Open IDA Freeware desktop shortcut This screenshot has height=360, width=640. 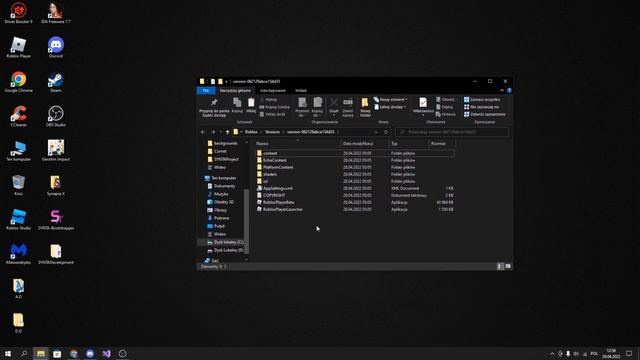tap(56, 13)
